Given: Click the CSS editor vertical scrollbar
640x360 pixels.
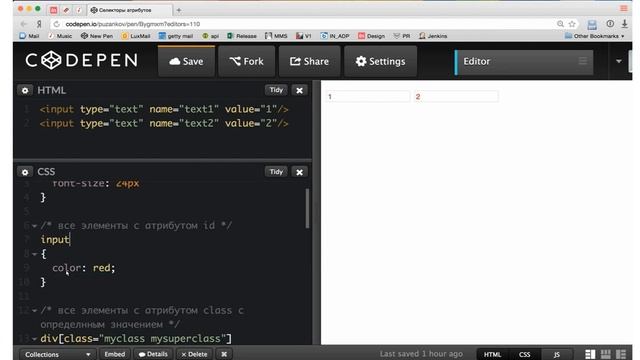Looking at the screenshot, I should click(x=307, y=208).
